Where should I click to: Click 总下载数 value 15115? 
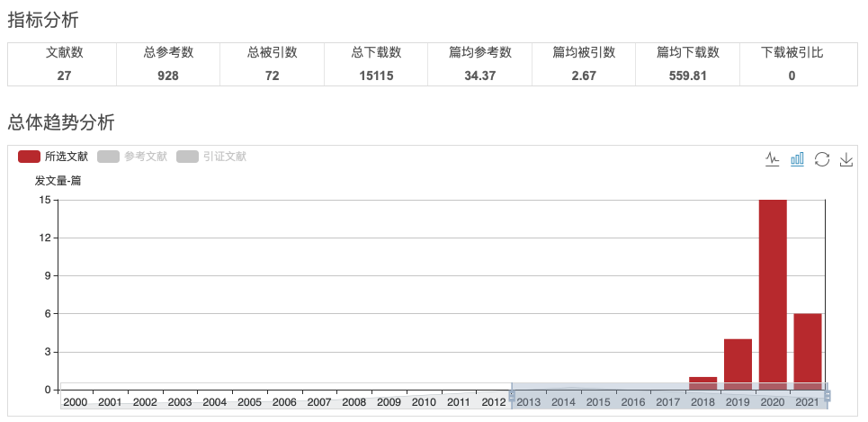(x=376, y=76)
